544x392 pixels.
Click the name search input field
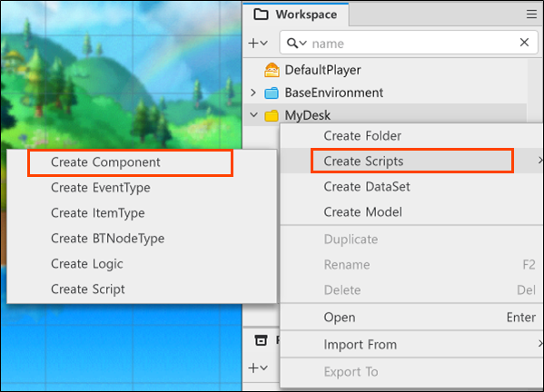[x=413, y=43]
